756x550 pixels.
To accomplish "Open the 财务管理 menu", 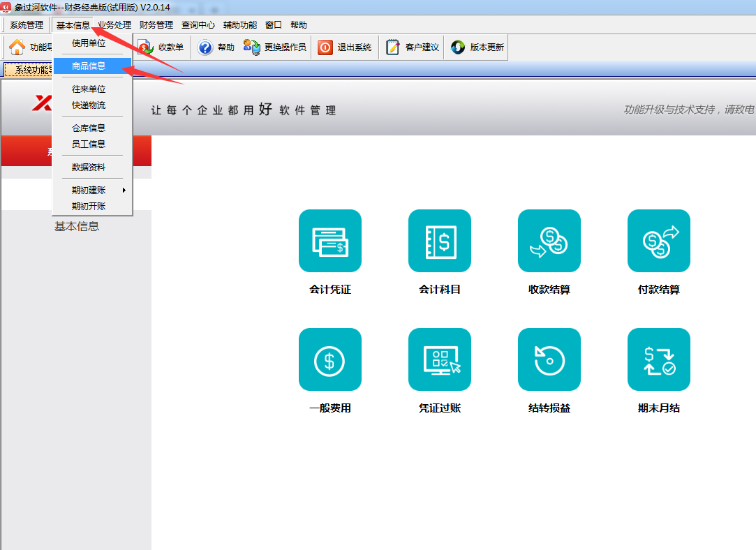I will [x=156, y=25].
